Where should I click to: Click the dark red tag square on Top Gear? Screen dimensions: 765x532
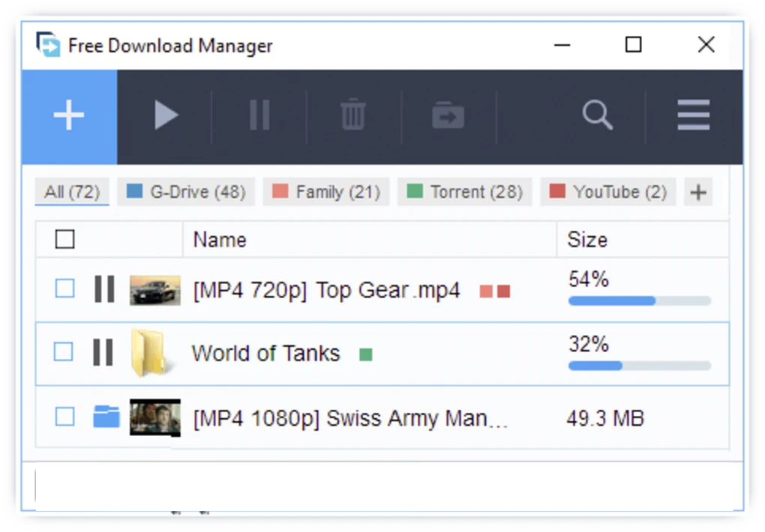point(503,291)
